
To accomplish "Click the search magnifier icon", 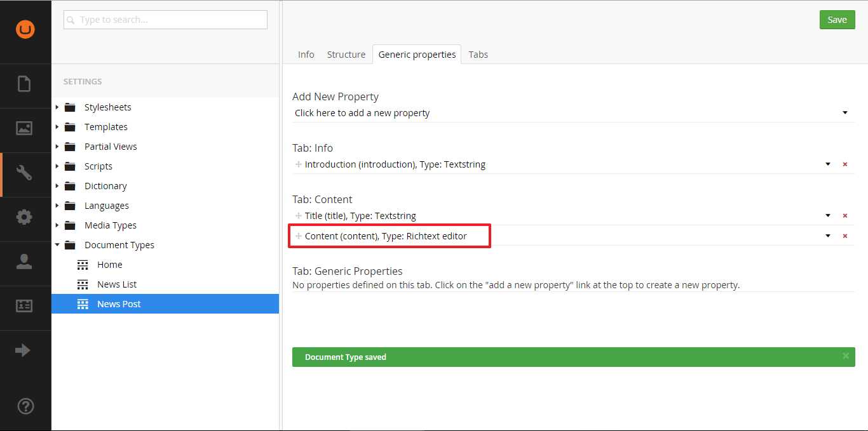I will pyautogui.click(x=71, y=20).
